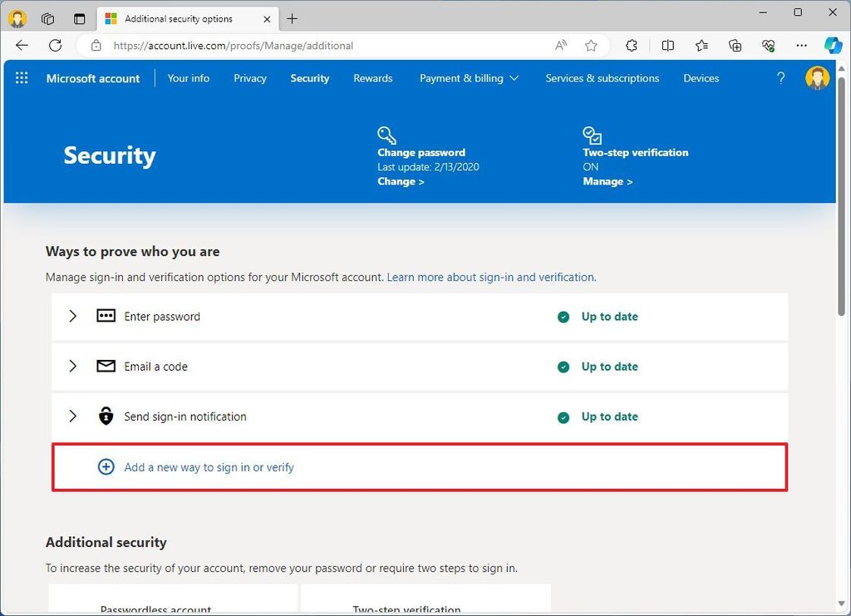Open Copilot from the browser toolbar
Screen dimensions: 851x616
pyautogui.click(x=834, y=45)
